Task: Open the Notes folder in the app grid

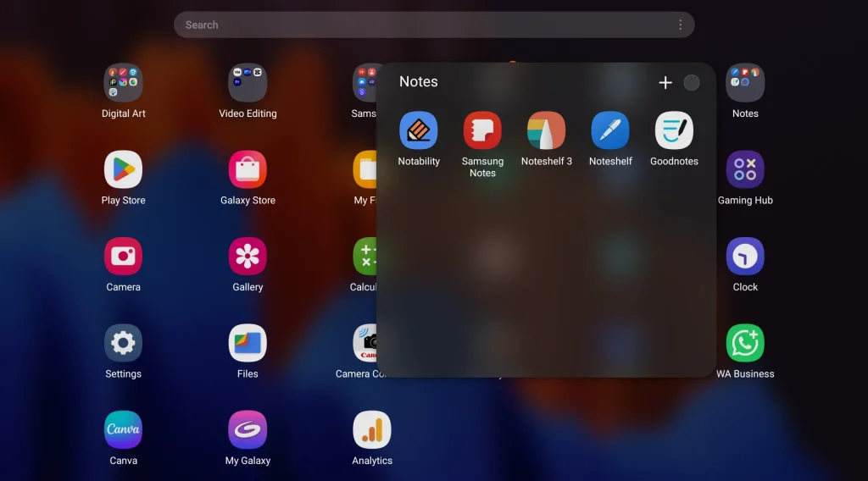Action: click(x=745, y=83)
